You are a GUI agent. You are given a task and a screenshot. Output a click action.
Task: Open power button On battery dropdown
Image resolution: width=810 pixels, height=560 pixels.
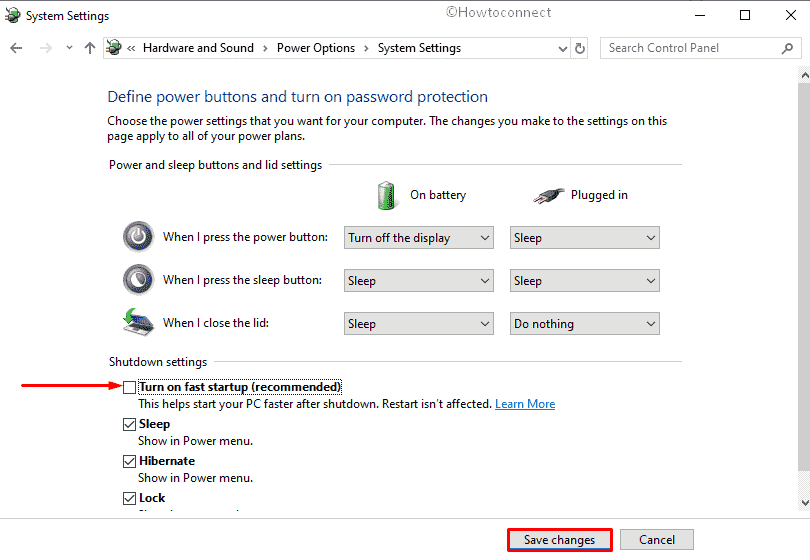[419, 238]
